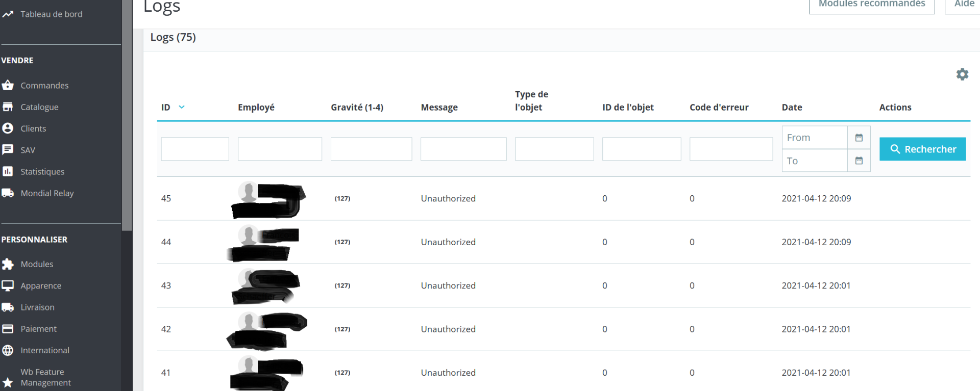Focus the Message filter field

(x=463, y=149)
